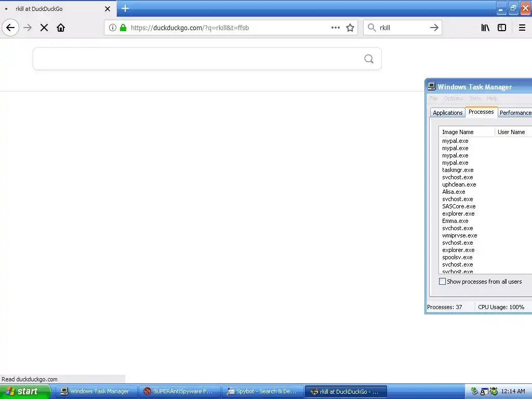Open a new tab with the plus

(x=125, y=8)
